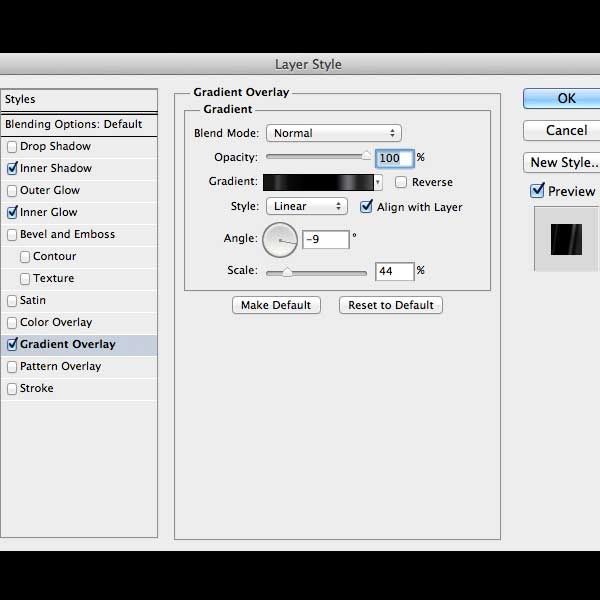Open the Inner Glow settings row
Image resolution: width=600 pixels, height=600 pixels.
(79, 212)
